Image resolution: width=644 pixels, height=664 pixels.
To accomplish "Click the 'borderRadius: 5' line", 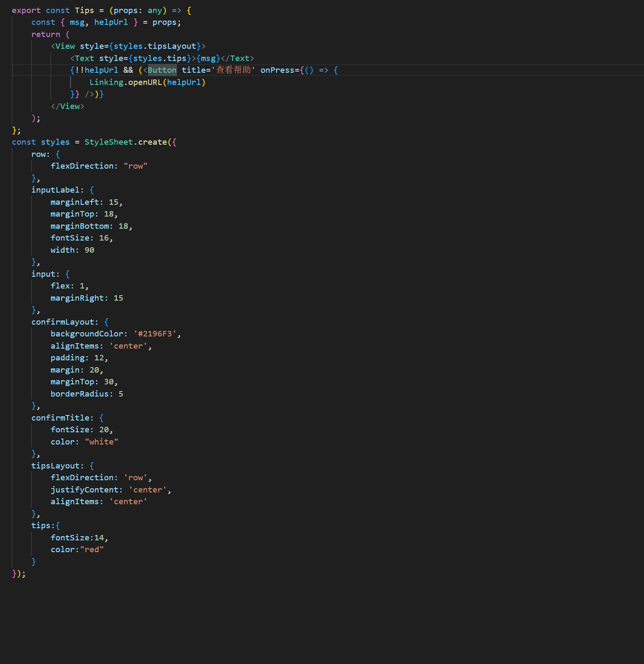I will coord(87,394).
